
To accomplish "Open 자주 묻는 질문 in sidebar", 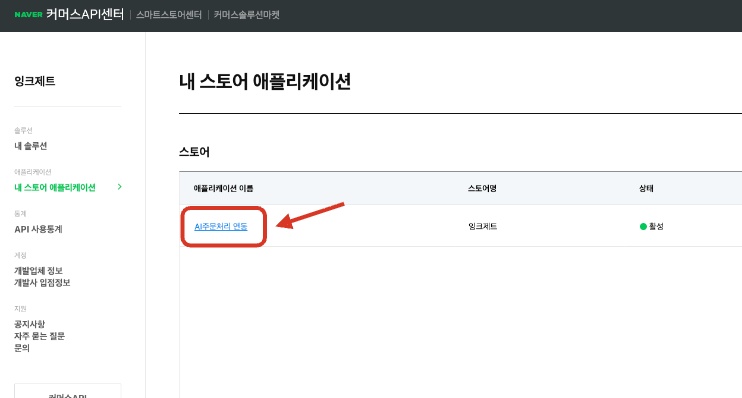I will pyautogui.click(x=39, y=336).
